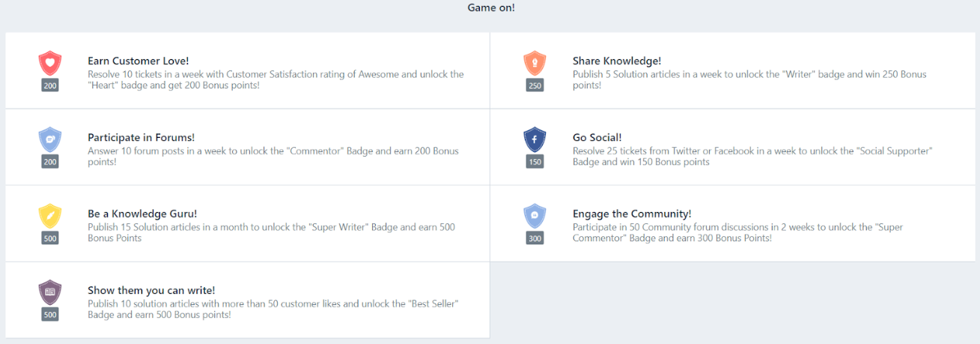The width and height of the screenshot is (980, 344).
Task: Click the 300 points label under Super Commentor
Action: tap(535, 238)
